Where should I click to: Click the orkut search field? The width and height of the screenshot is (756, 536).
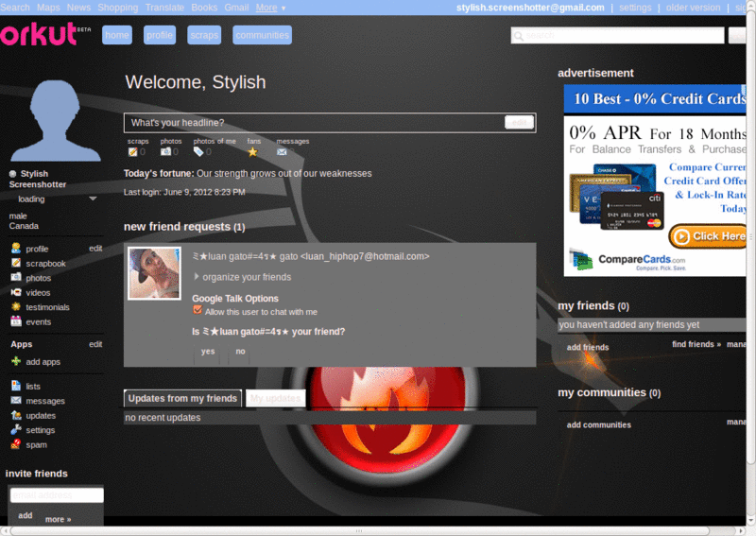pyautogui.click(x=618, y=36)
